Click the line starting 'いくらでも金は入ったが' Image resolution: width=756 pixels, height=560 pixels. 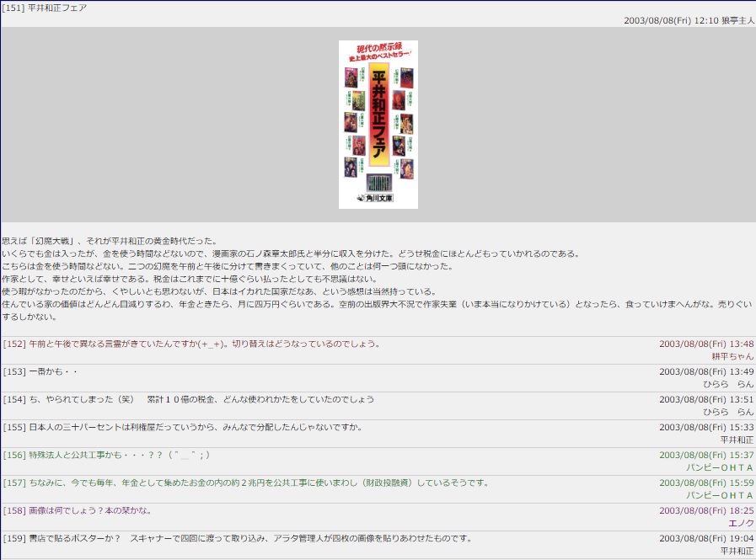[x=292, y=253]
